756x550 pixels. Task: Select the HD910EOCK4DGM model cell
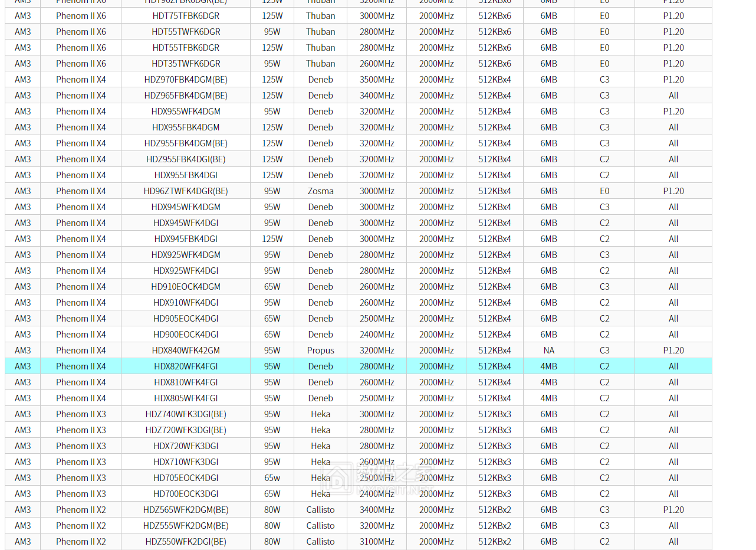pyautogui.click(x=186, y=287)
